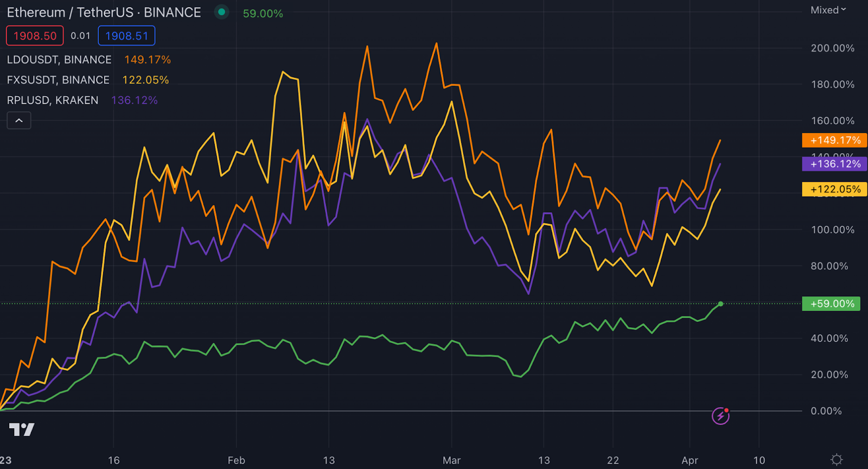Open chart settings gear icon
Image resolution: width=868 pixels, height=469 pixels.
click(x=837, y=460)
